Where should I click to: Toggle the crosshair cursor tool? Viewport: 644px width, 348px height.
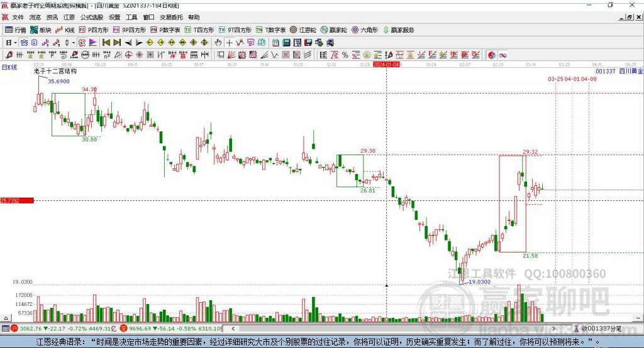tap(229, 43)
